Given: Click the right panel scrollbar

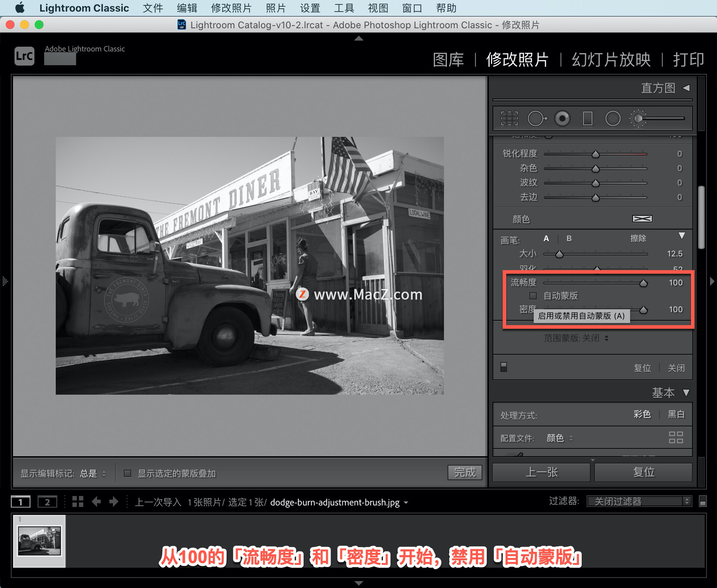Looking at the screenshot, I should 701,217.
